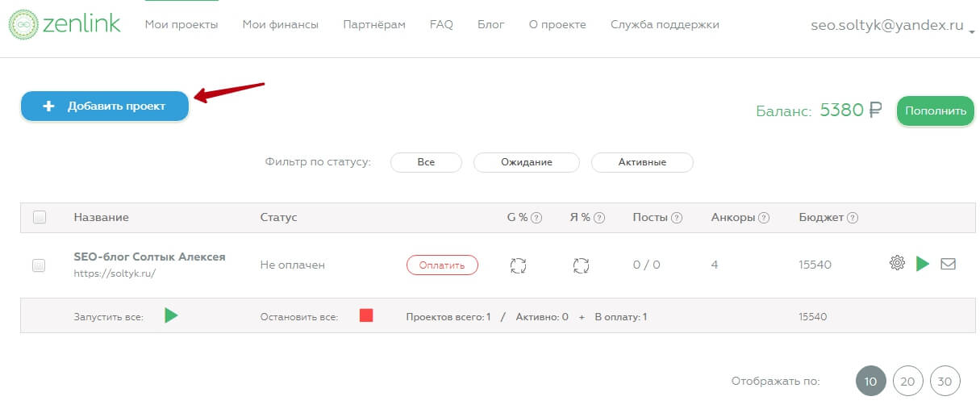Open help tooltip next to Я %
The height and width of the screenshot is (409, 980).
tap(600, 218)
